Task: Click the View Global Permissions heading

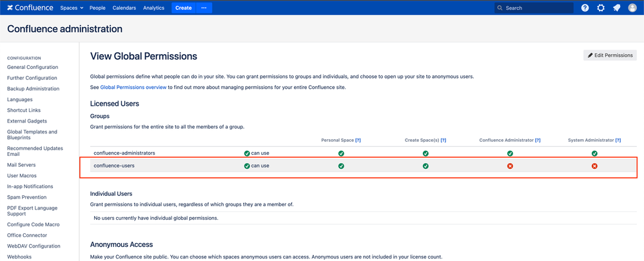Action: (x=144, y=56)
